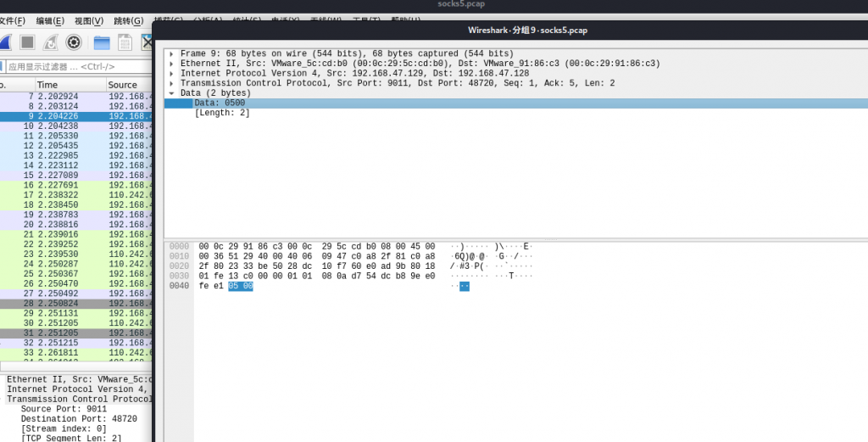
Task: Select the 'Data: 0500' row
Action: pos(516,103)
